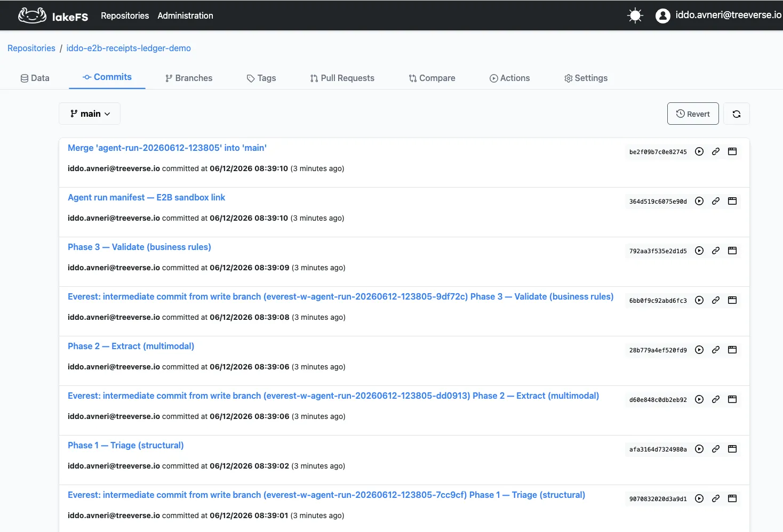The width and height of the screenshot is (783, 532).
Task: Select the Commits tab
Action: [107, 77]
